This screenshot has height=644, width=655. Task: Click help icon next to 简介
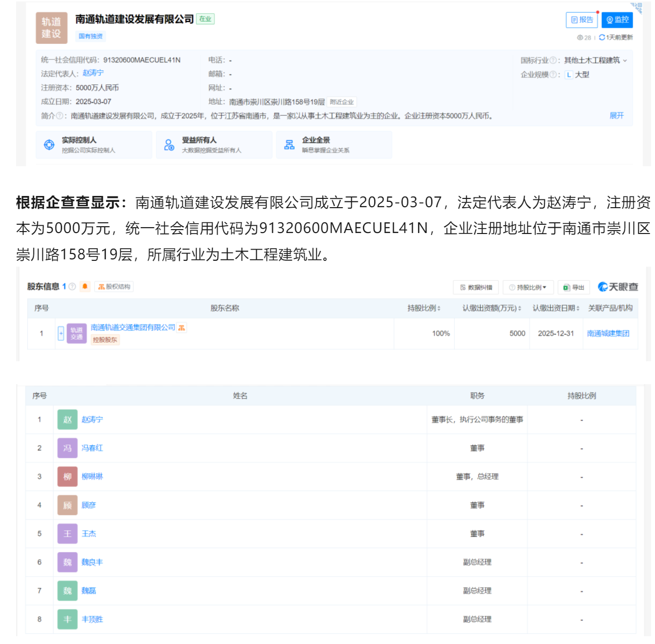coord(59,116)
